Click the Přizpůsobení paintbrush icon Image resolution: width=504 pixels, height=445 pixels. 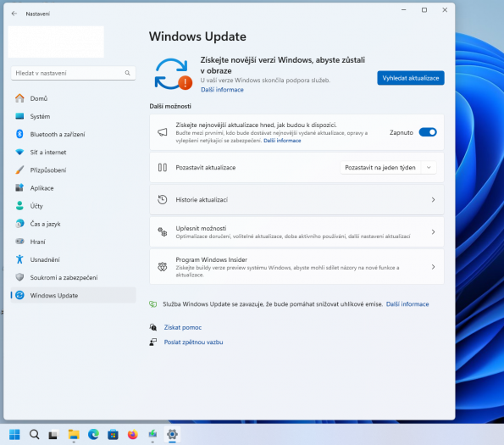coord(19,170)
